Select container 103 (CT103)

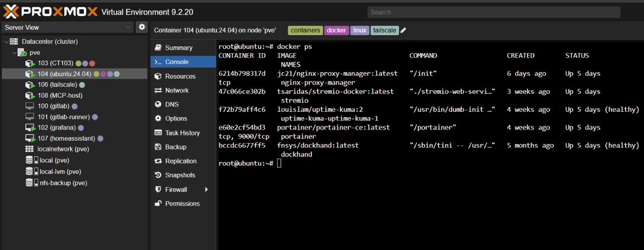pyautogui.click(x=74, y=63)
